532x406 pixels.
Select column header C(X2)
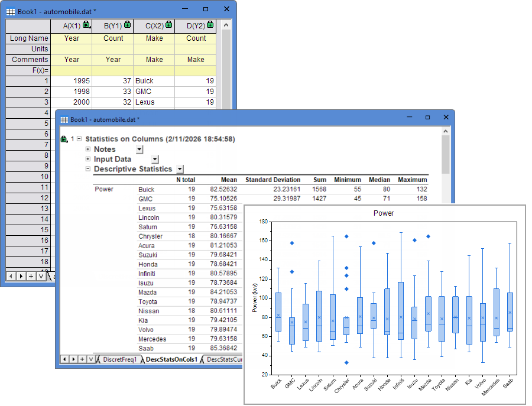coord(154,26)
